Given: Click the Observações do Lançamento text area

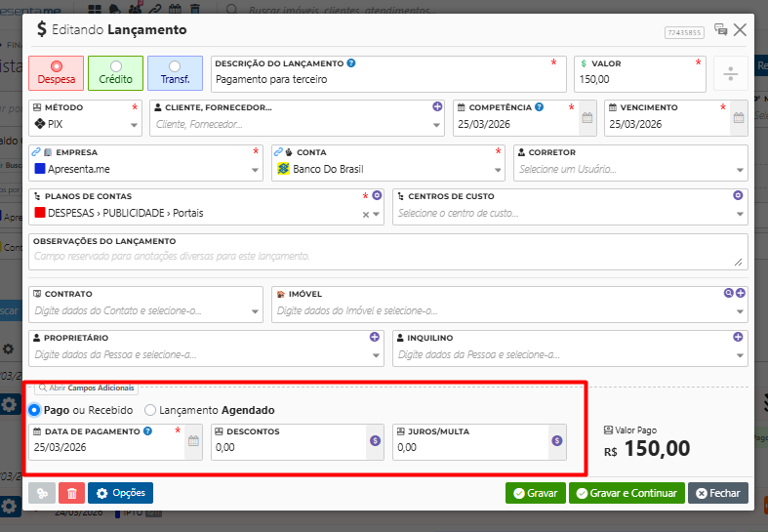Looking at the screenshot, I should (387, 256).
